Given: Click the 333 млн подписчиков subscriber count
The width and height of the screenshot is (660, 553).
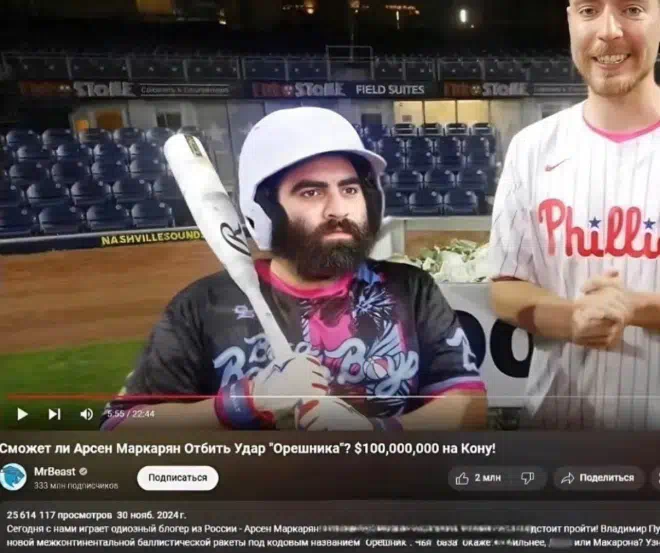Looking at the screenshot, I should point(76,486).
